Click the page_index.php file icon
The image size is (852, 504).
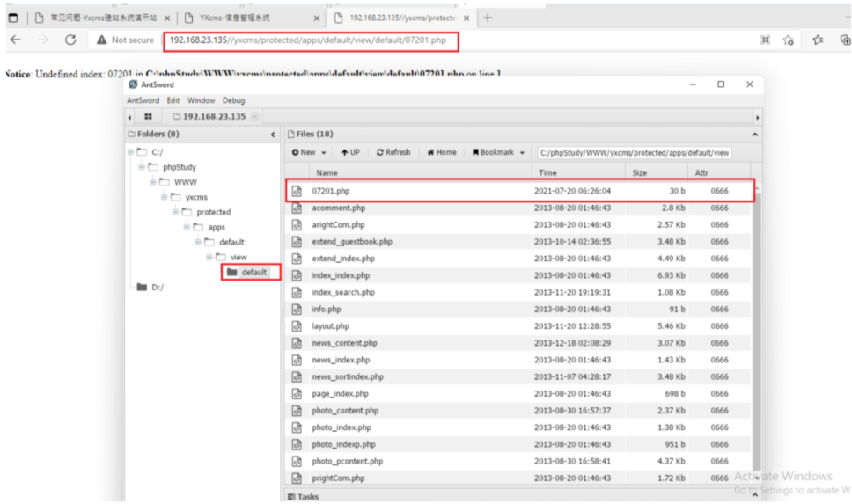click(x=297, y=393)
